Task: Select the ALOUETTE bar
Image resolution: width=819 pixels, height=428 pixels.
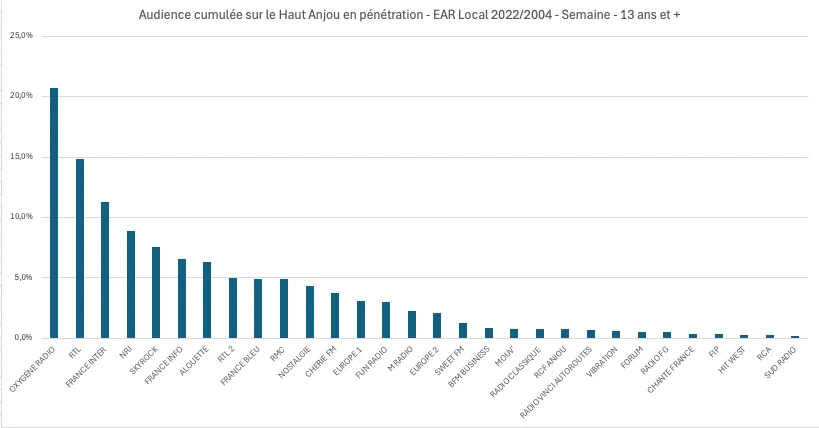Action: (x=207, y=300)
